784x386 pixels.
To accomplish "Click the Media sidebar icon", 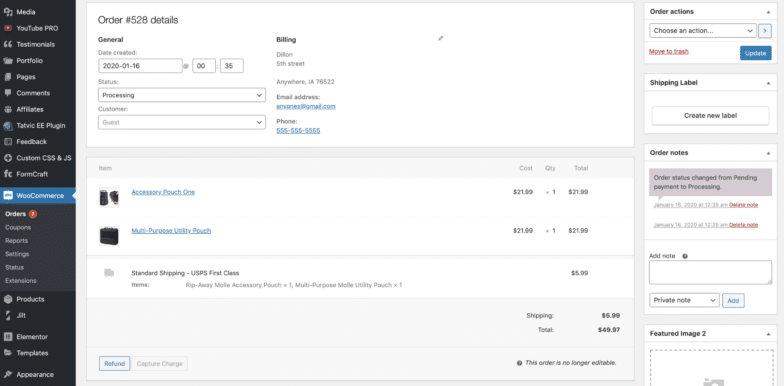I will [x=8, y=12].
